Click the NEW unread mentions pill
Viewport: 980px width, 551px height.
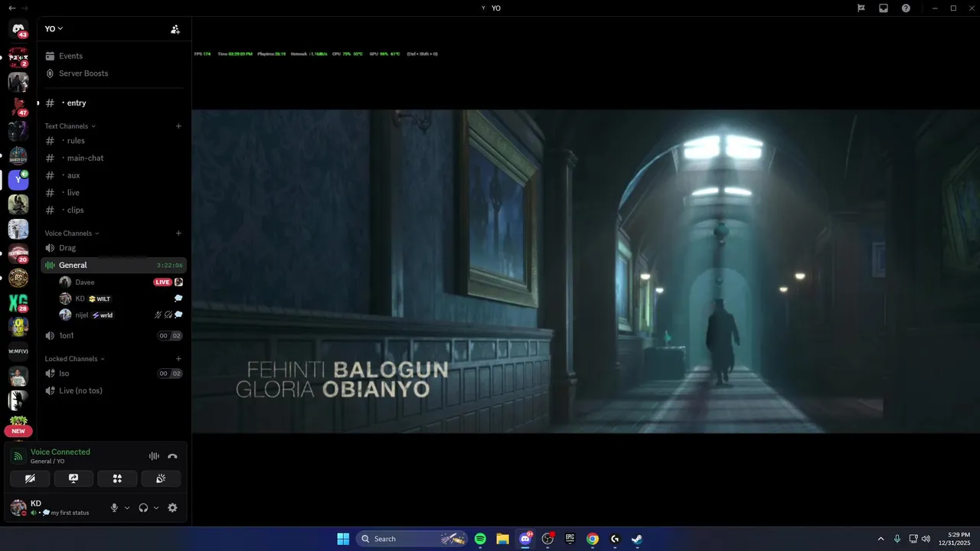point(18,431)
